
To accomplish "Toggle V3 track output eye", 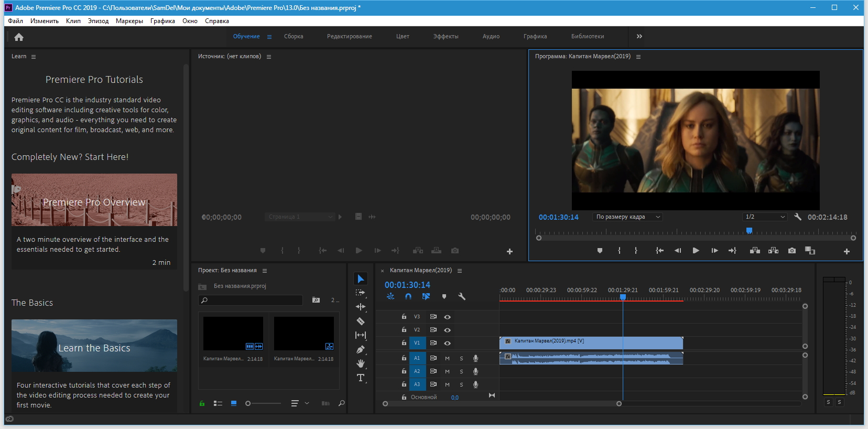I will tap(447, 317).
